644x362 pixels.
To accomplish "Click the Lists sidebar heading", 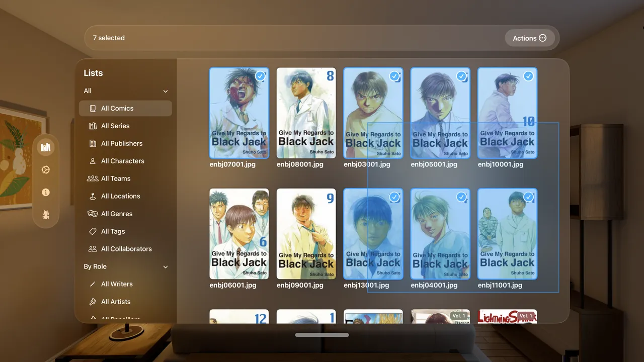I will point(93,73).
